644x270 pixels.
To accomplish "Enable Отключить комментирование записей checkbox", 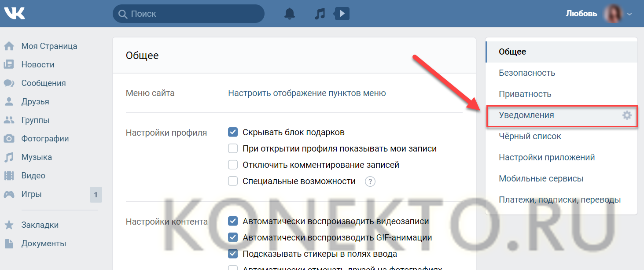I will pyautogui.click(x=233, y=165).
